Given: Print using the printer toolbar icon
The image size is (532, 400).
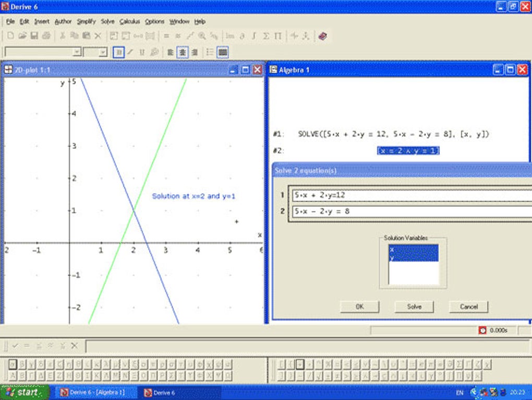Looking at the screenshot, I should [46, 36].
